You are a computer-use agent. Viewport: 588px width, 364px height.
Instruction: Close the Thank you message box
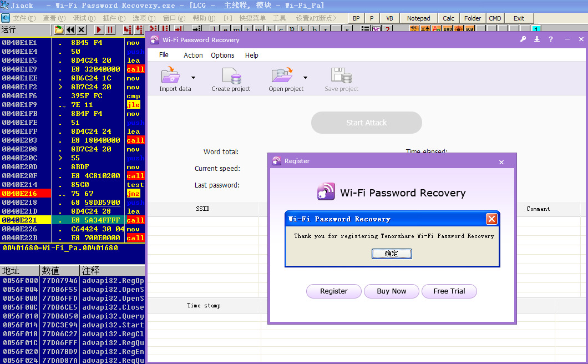[491, 219]
